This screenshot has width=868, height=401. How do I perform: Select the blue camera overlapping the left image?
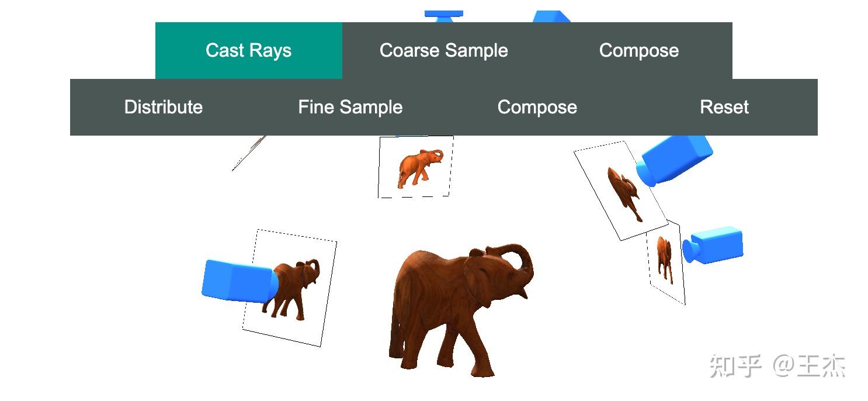pos(238,281)
